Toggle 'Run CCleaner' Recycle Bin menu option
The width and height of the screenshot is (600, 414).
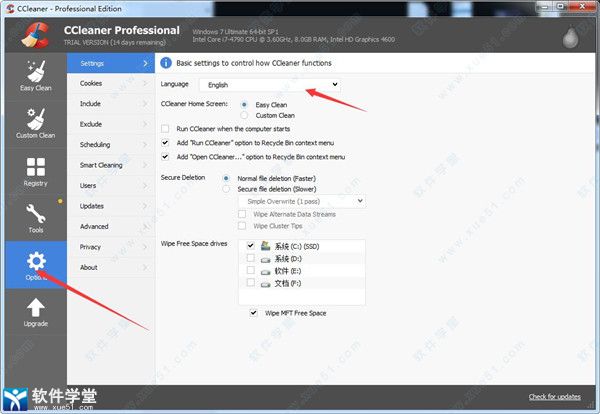click(165, 143)
